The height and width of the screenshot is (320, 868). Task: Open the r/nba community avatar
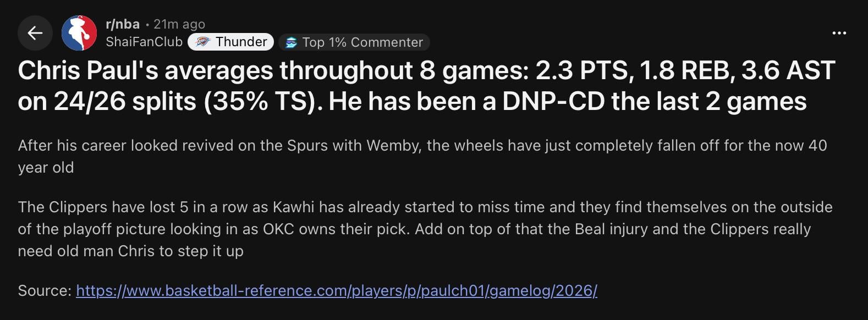[x=79, y=33]
